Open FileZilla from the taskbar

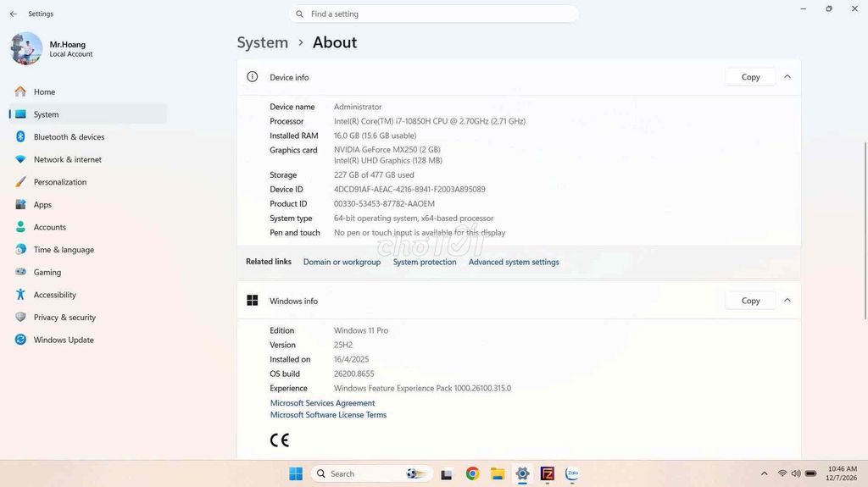[x=547, y=473]
